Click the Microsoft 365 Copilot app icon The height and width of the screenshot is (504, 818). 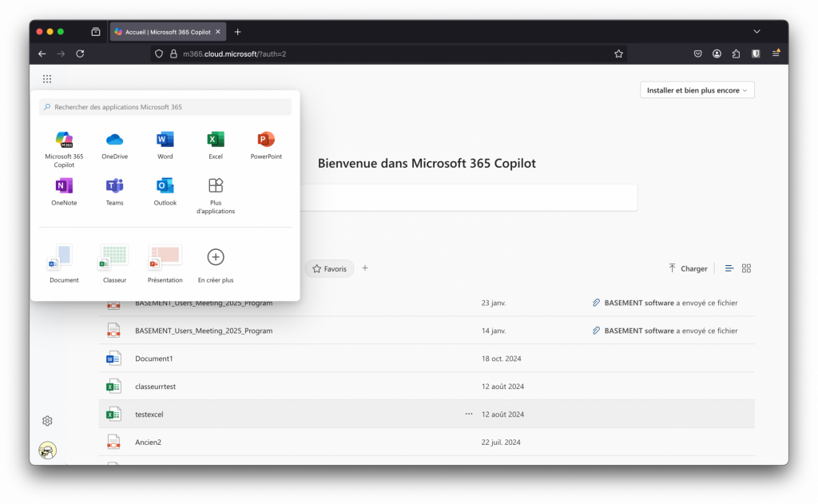pyautogui.click(x=64, y=144)
